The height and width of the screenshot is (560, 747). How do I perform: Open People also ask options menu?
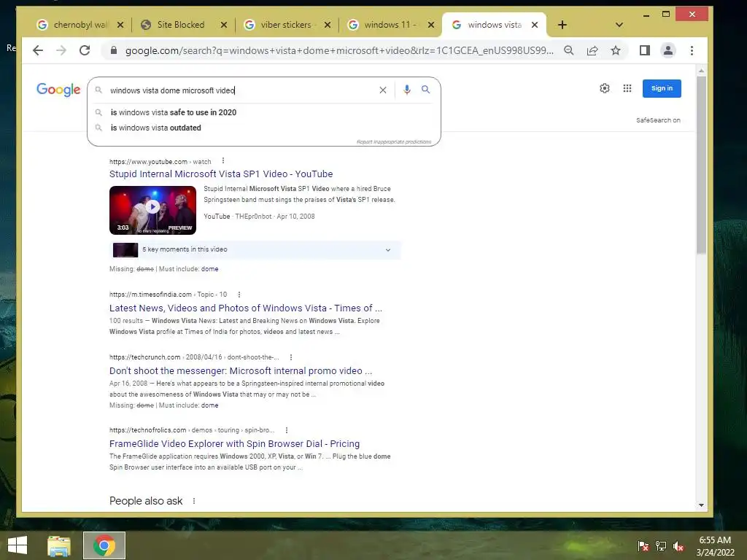[194, 501]
